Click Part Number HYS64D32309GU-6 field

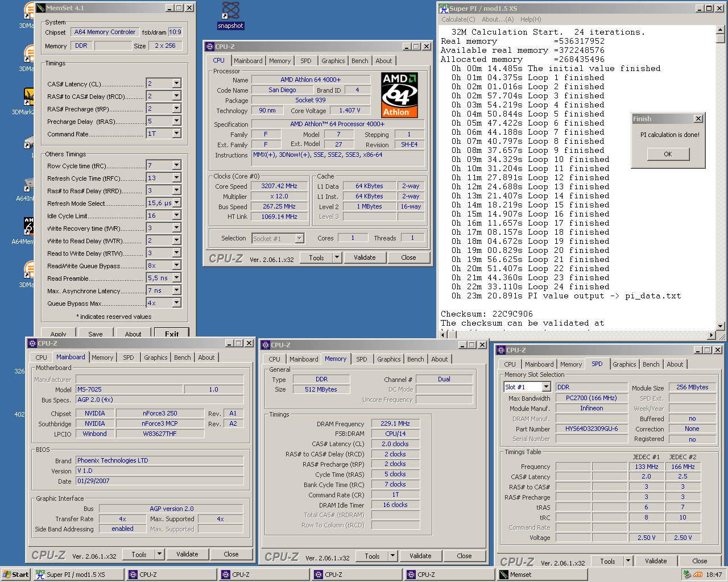[x=591, y=429]
